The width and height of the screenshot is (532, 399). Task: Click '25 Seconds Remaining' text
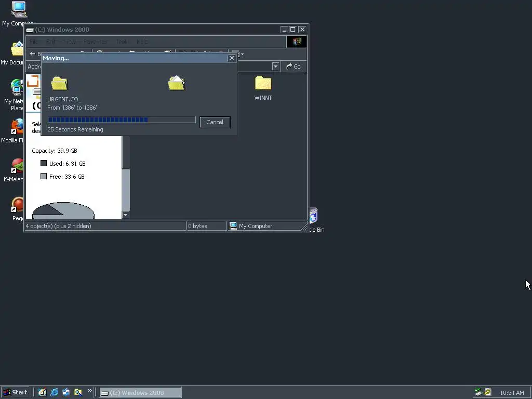(75, 129)
